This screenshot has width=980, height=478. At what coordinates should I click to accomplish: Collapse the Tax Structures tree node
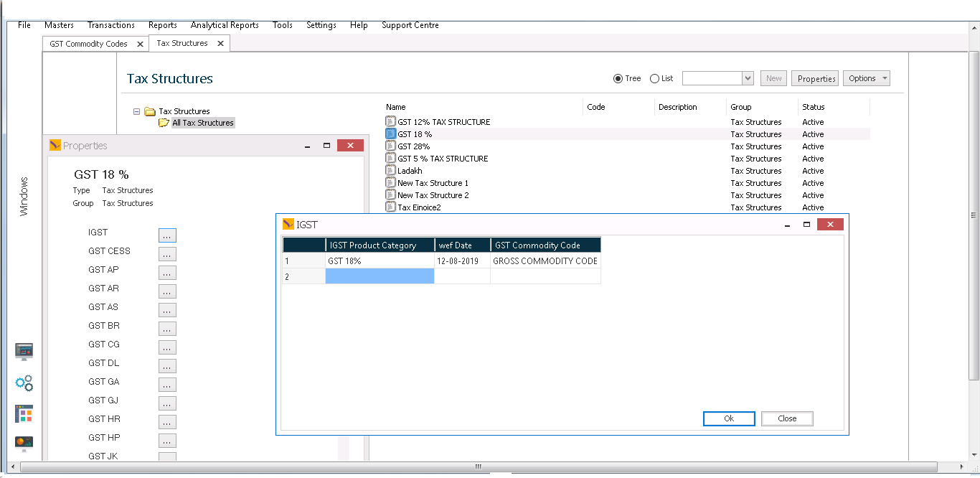[x=136, y=111]
